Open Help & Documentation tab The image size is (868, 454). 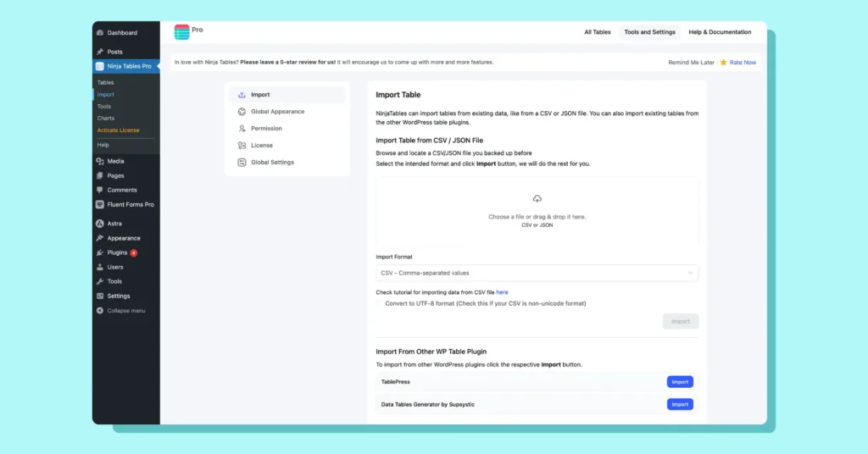coord(720,32)
